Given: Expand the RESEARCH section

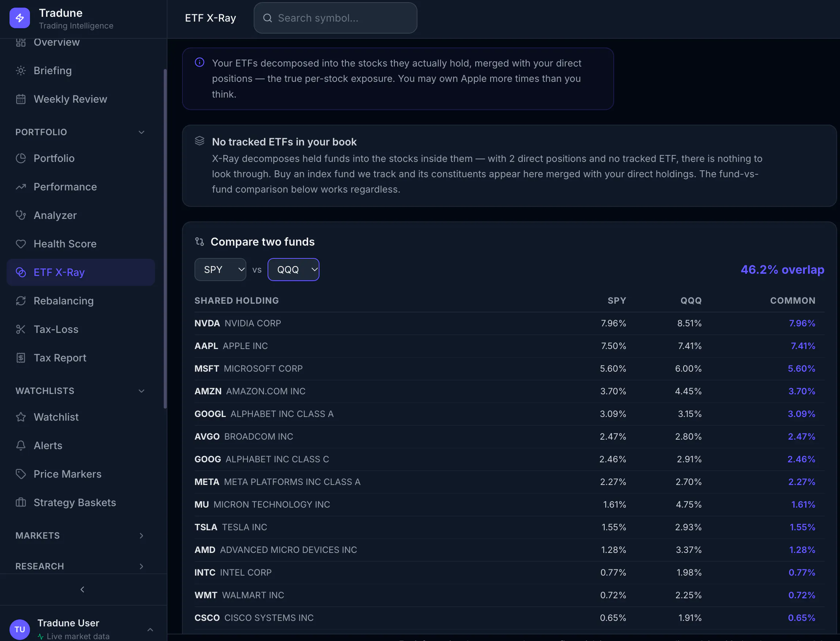Looking at the screenshot, I should click(141, 566).
